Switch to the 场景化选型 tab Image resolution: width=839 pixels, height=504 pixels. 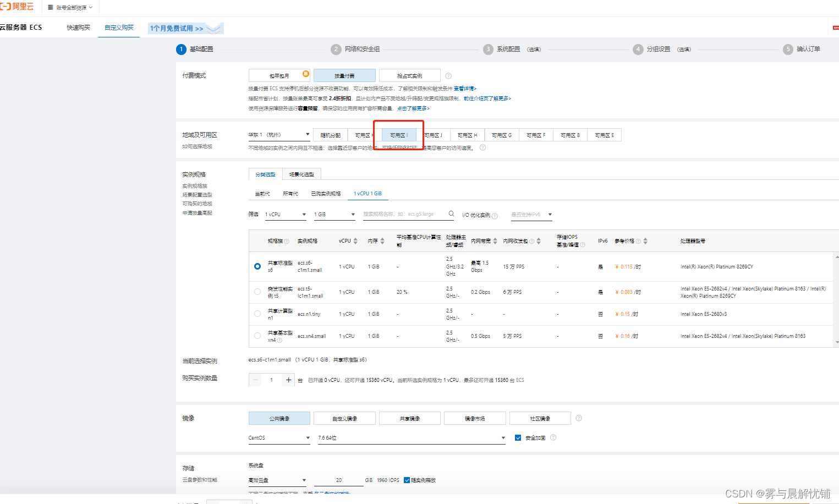(301, 174)
